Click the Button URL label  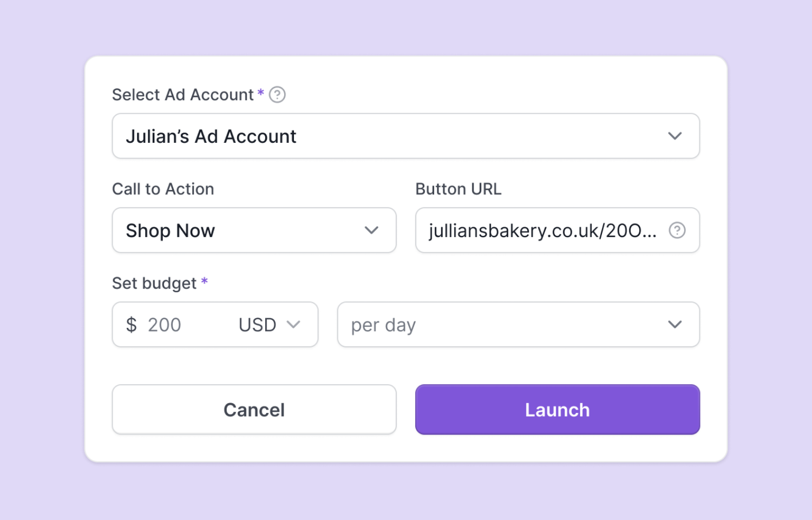[x=458, y=189]
